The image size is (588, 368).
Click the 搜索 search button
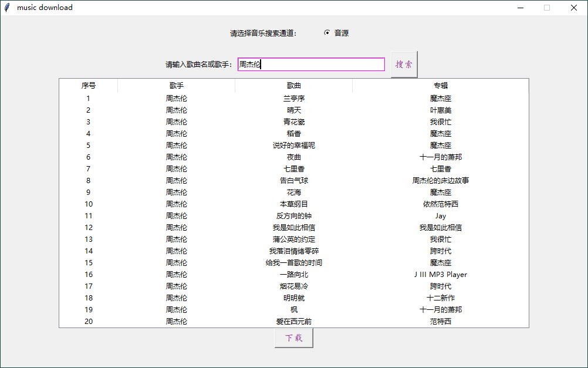[404, 64]
